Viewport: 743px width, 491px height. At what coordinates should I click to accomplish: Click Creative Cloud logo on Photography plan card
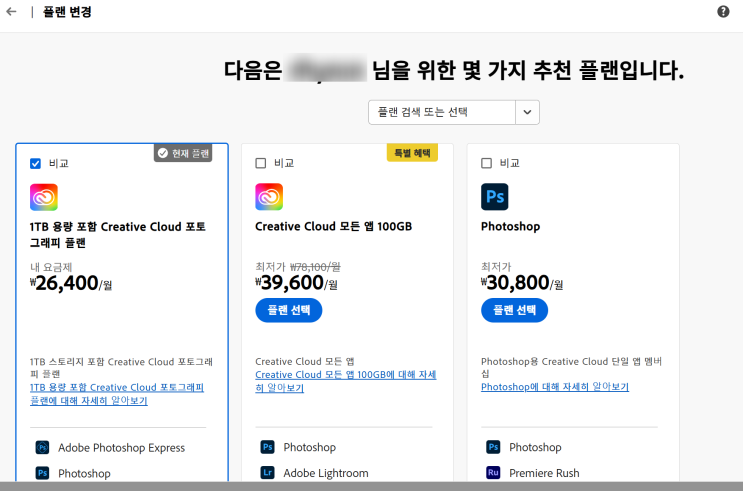[44, 197]
